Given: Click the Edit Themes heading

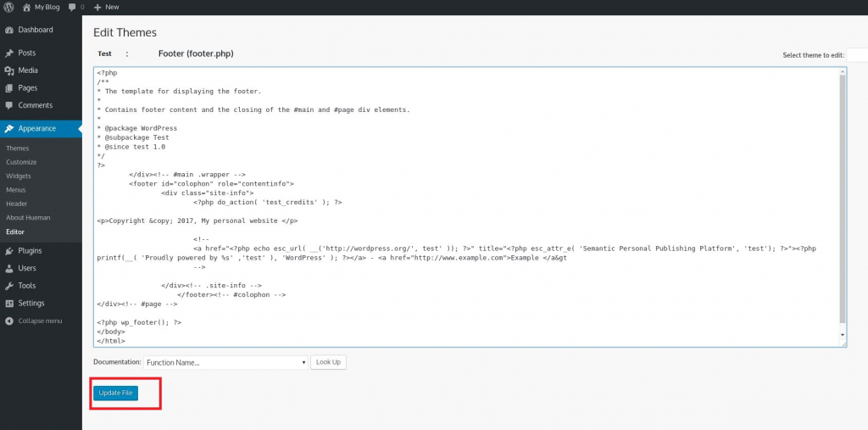Looking at the screenshot, I should pos(125,33).
